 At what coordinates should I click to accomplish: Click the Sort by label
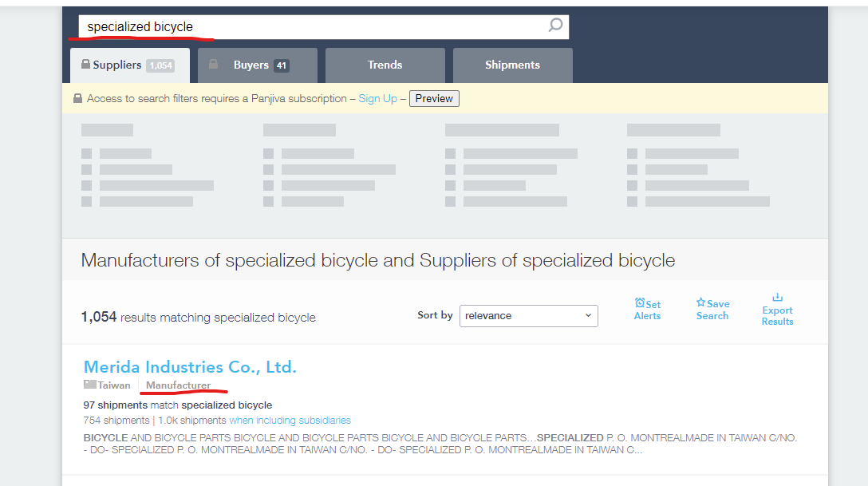tap(435, 315)
